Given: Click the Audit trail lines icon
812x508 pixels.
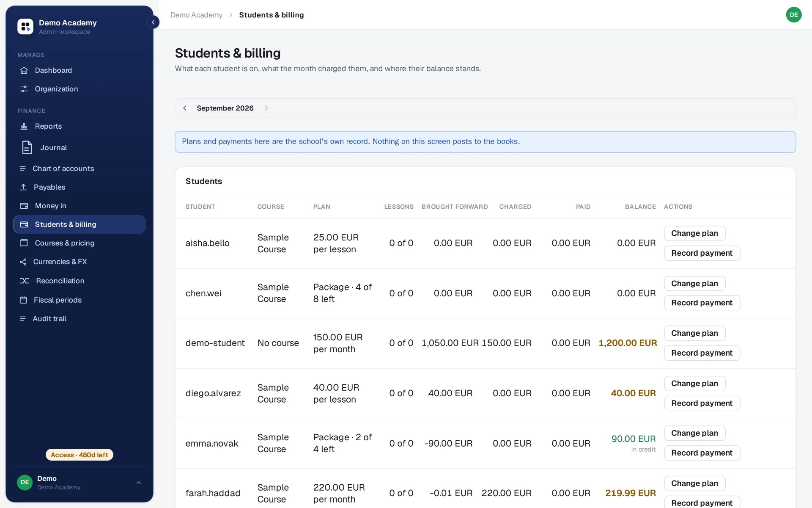Looking at the screenshot, I should click(x=23, y=318).
